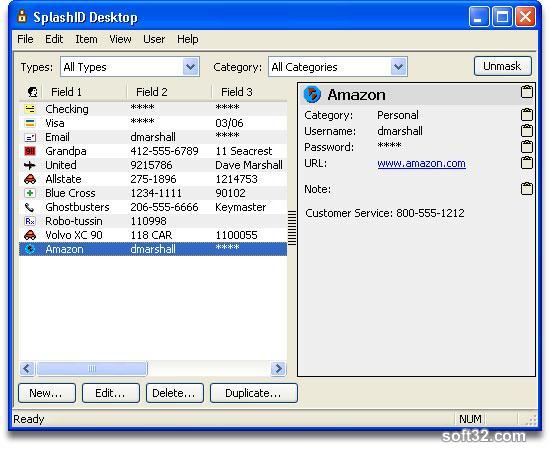This screenshot has height=450, width=550.
Task: Click the SplashID lock icon in title bar
Action: tap(22, 16)
